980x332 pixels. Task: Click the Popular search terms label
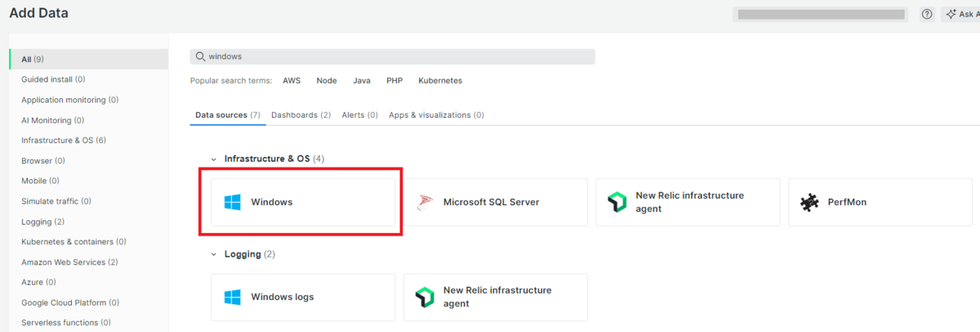point(232,81)
